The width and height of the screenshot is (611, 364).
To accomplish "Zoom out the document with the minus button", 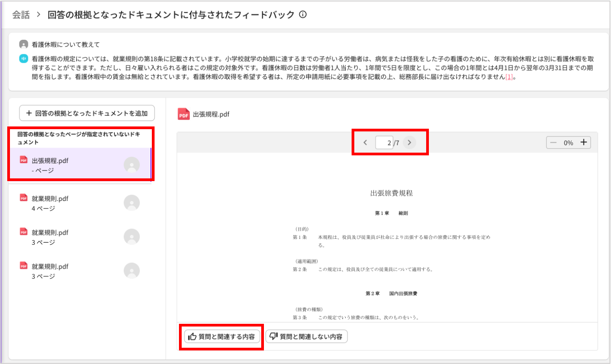I will (x=553, y=142).
